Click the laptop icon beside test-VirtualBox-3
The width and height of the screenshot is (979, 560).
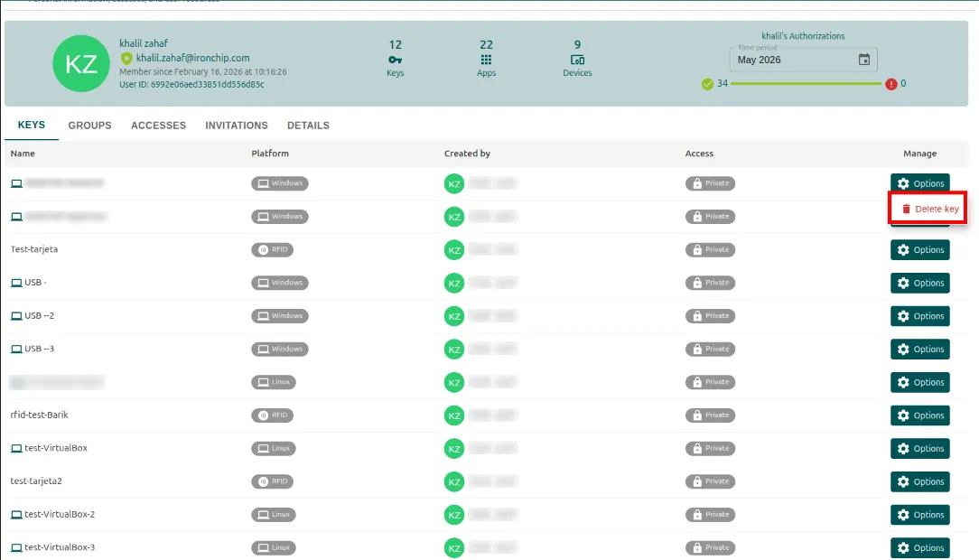click(17, 547)
